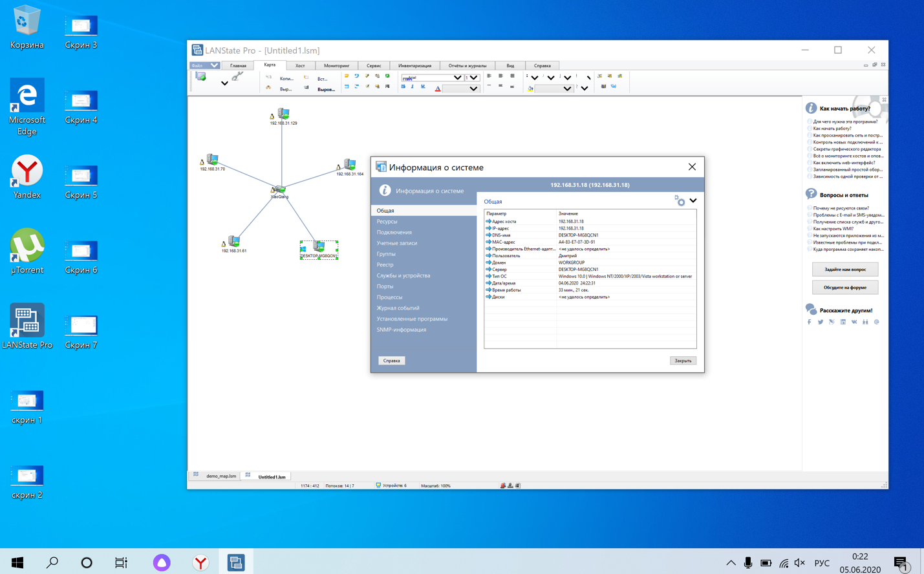Click the Справка button in dialog
The height and width of the screenshot is (574, 924).
coord(391,361)
